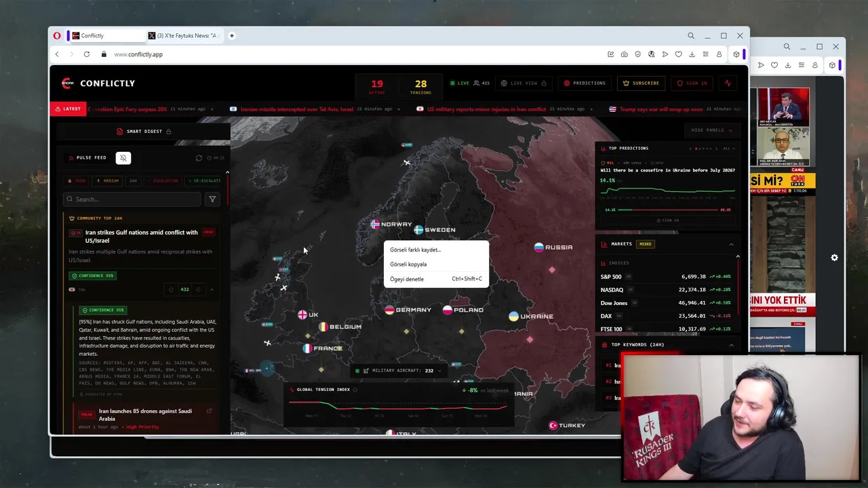Open headline 'Iran strikes Gulf nations amid conflict'

pos(142,237)
